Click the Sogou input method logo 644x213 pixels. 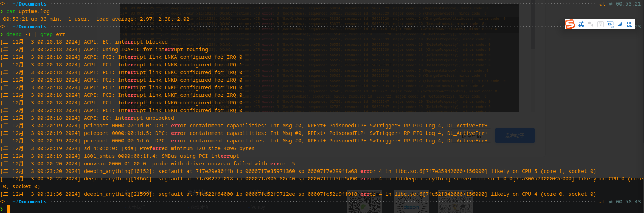pos(570,24)
